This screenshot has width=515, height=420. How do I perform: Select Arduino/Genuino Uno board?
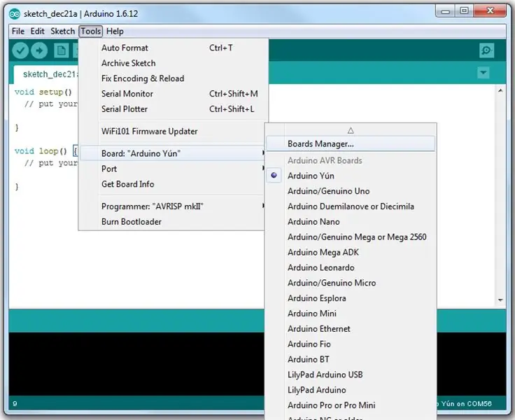pos(351,191)
